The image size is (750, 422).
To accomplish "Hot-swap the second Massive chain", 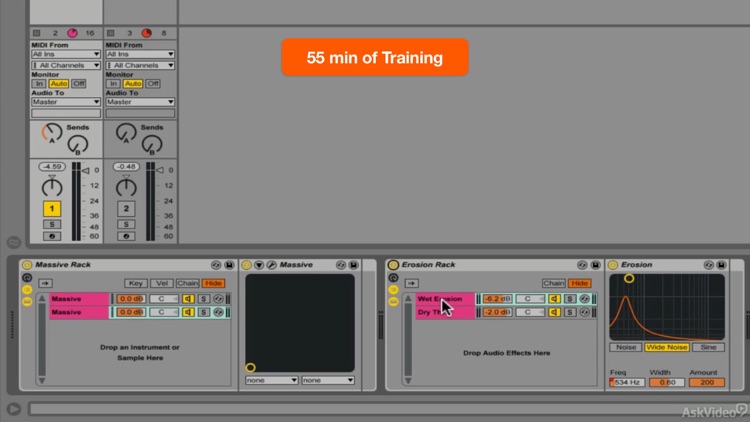I will point(219,312).
